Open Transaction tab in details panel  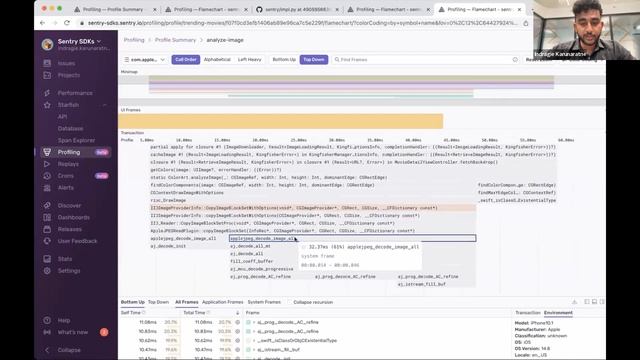coord(528,313)
